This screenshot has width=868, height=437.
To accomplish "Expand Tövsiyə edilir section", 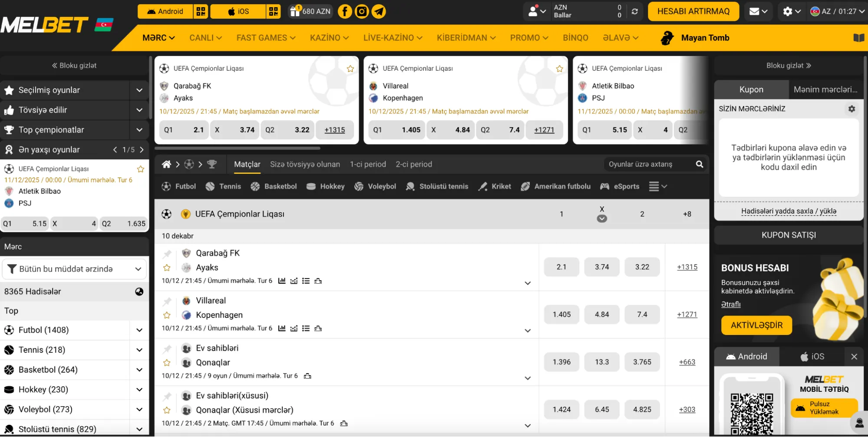I will 139,110.
